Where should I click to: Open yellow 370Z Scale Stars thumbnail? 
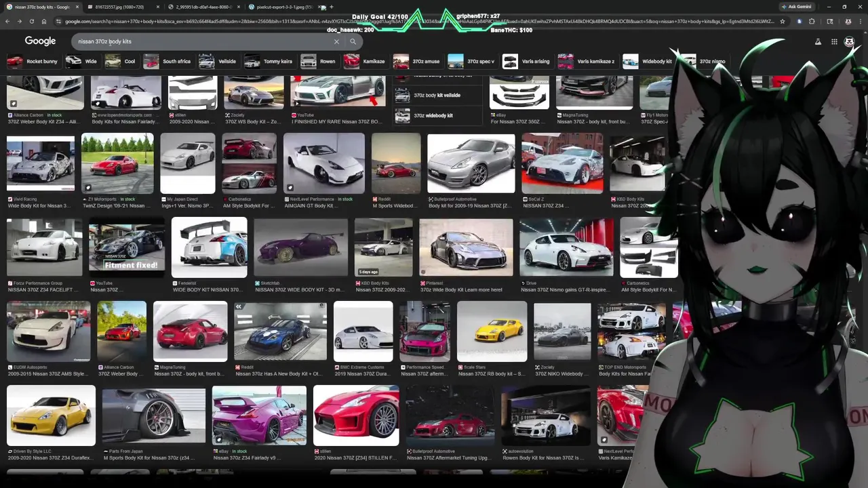click(492, 332)
